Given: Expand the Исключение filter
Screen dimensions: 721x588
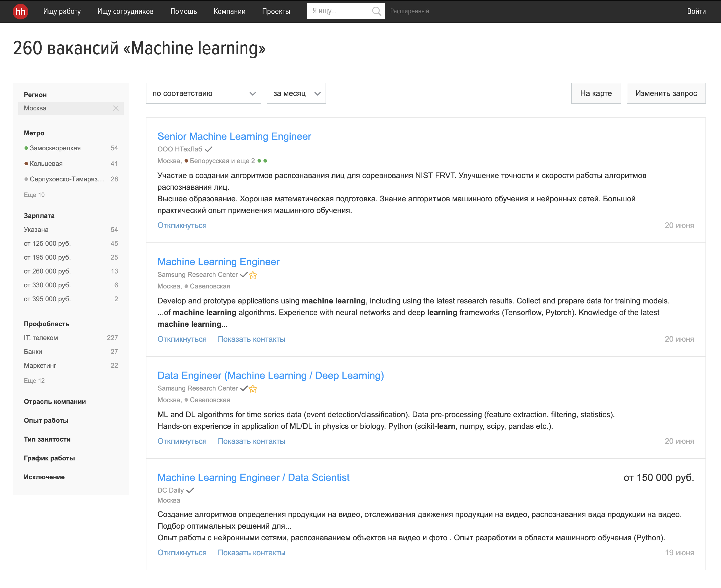Looking at the screenshot, I should pos(44,477).
